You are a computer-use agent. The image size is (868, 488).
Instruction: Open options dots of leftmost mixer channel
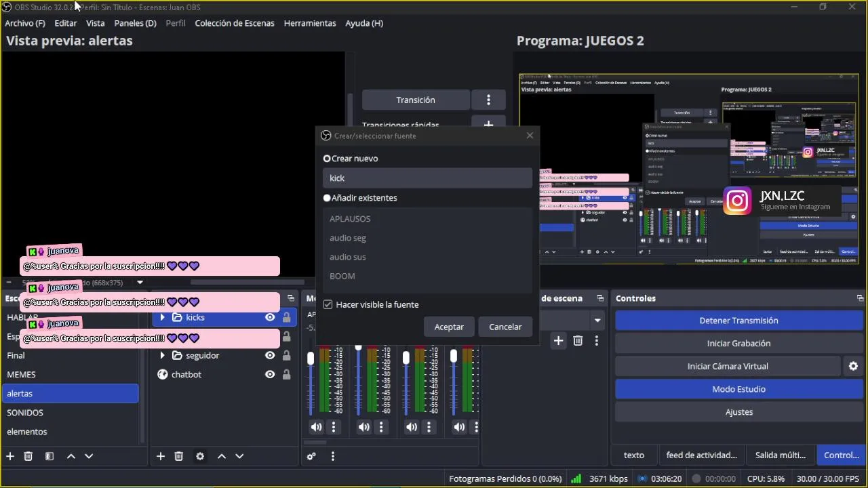point(334,427)
